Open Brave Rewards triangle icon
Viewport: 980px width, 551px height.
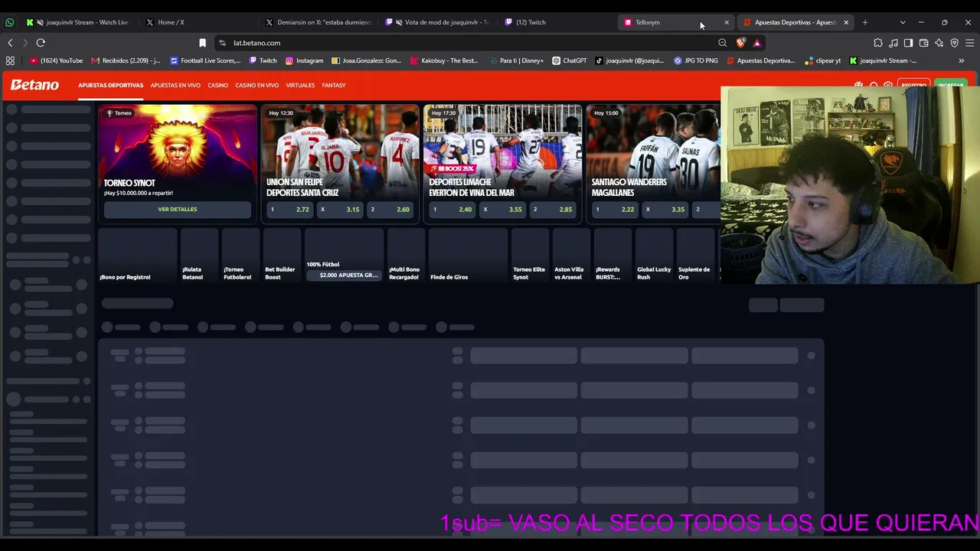coord(756,43)
